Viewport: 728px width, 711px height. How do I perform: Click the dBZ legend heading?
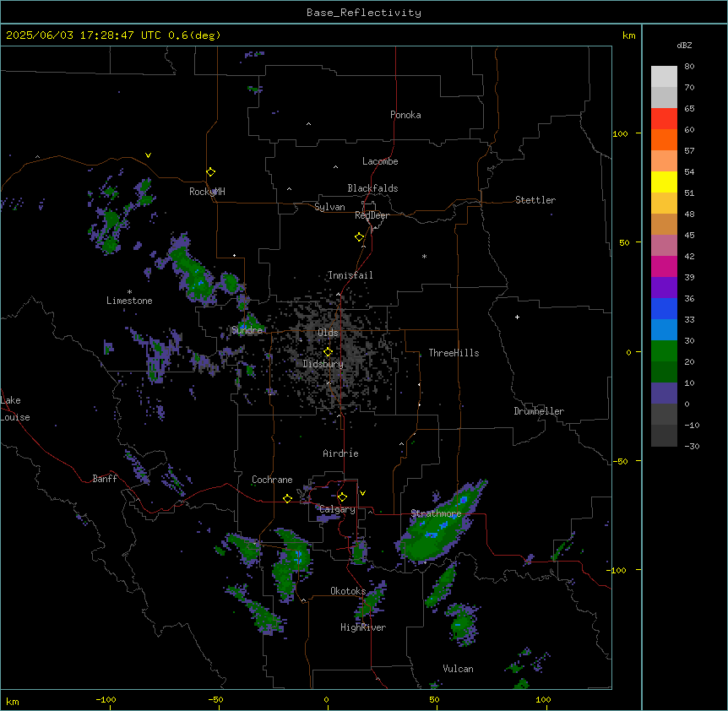click(x=684, y=46)
